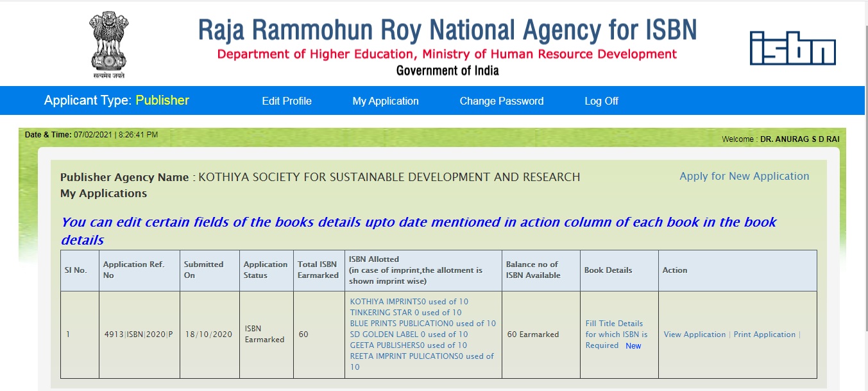Click the Total ISBN Earmarked column header
Screen dimensions: 868x391
click(x=318, y=270)
